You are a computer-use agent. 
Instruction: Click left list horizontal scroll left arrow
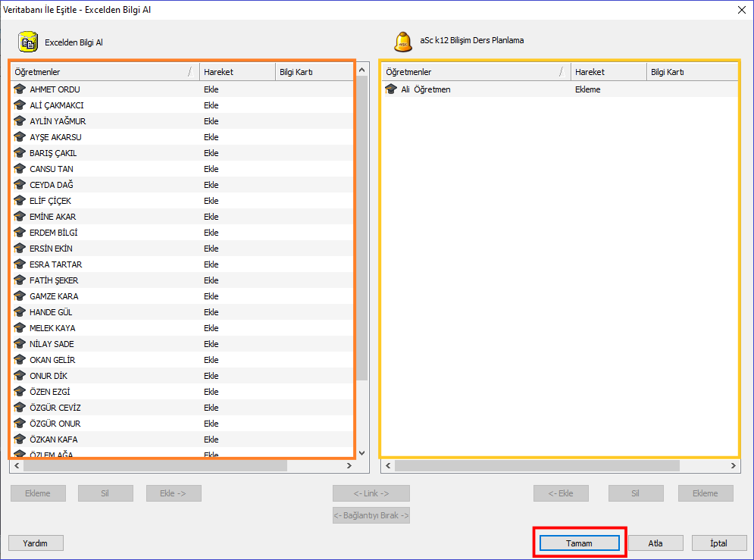click(17, 465)
